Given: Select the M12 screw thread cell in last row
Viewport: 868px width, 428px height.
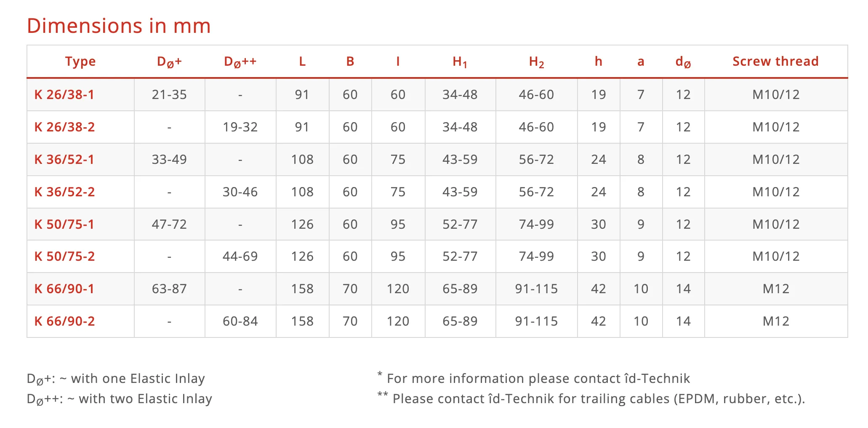Looking at the screenshot, I should coord(776,321).
